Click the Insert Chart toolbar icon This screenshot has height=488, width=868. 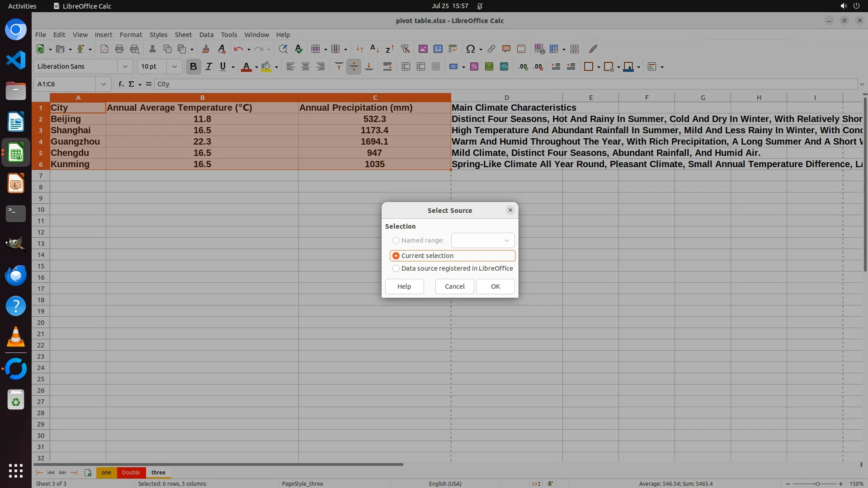(438, 49)
